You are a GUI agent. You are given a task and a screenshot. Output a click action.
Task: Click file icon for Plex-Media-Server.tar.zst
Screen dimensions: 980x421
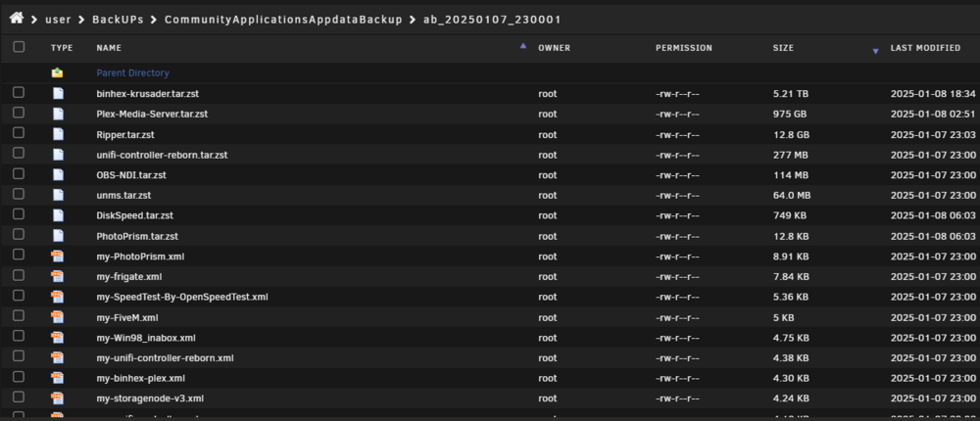(x=58, y=115)
